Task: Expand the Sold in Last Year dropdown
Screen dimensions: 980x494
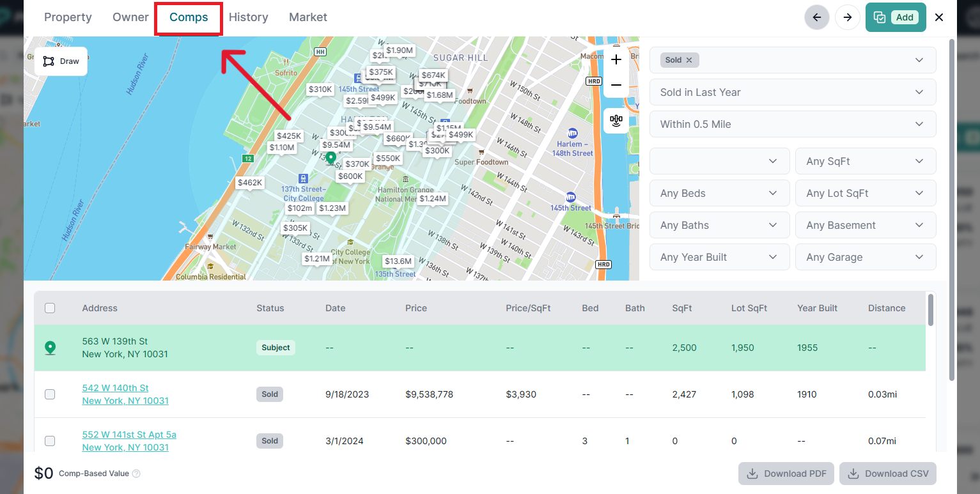Action: [x=793, y=92]
